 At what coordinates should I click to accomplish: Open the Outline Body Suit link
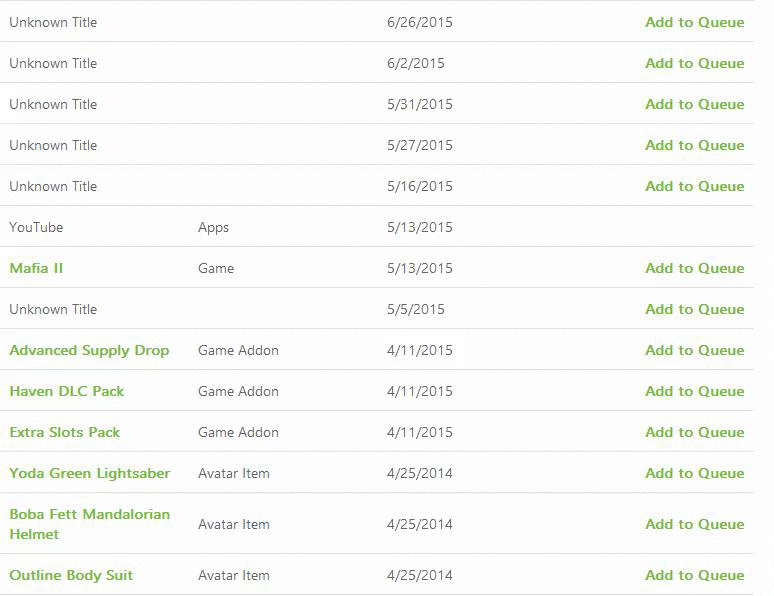[x=71, y=575]
